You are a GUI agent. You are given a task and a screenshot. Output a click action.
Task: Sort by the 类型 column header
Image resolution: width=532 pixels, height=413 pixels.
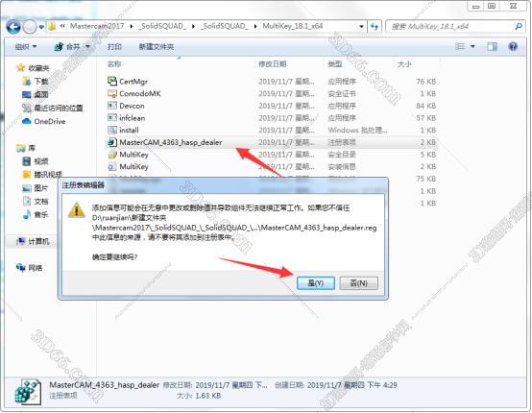pyautogui.click(x=335, y=63)
